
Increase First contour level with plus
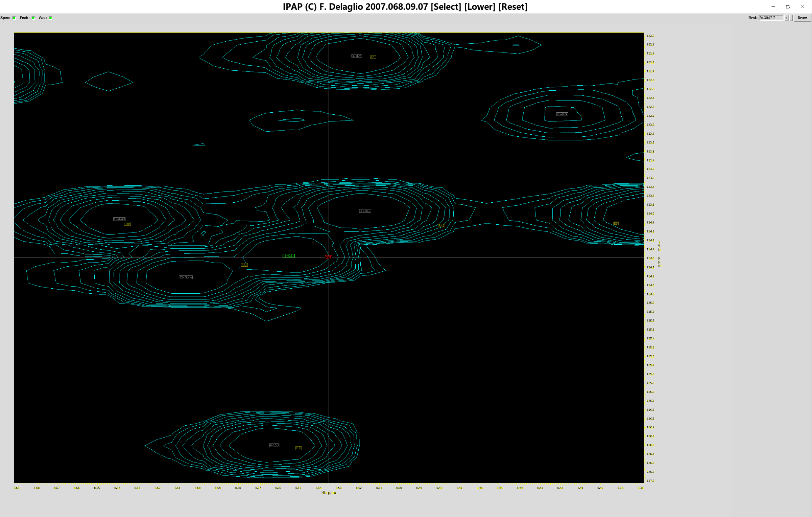click(x=786, y=18)
